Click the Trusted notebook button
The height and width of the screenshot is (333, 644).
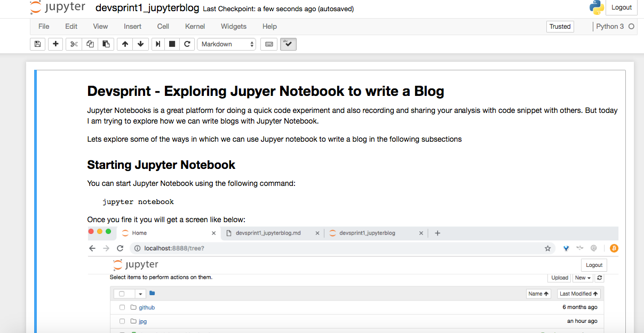[560, 27]
